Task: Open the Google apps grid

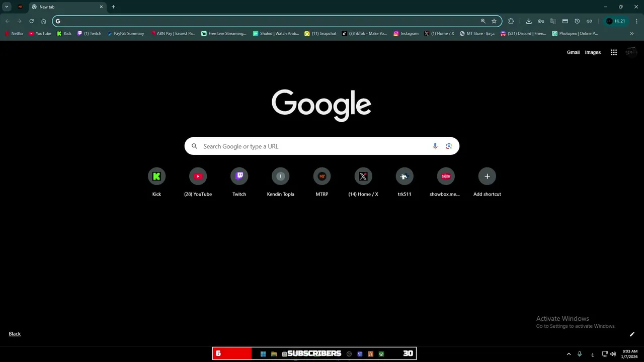Action: [614, 52]
